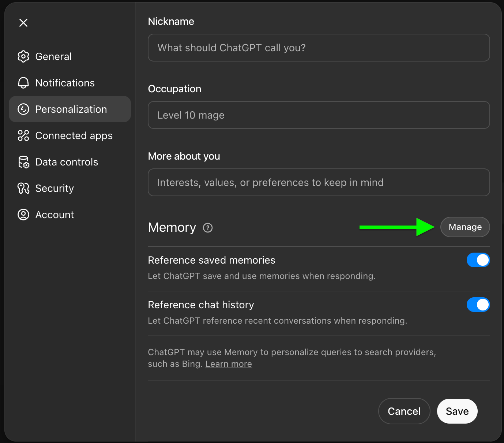Select the Notifications bell icon
The width and height of the screenshot is (504, 443).
pos(23,83)
